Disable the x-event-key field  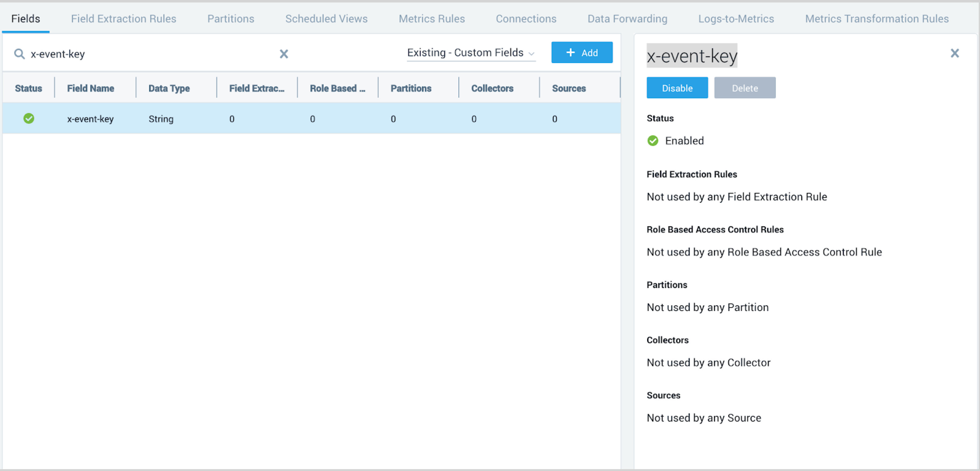pos(677,88)
